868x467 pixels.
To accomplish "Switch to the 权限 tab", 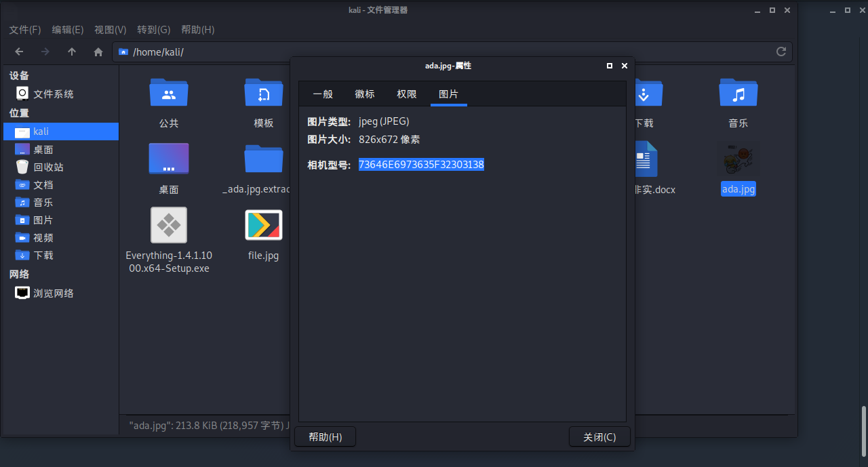I will point(407,94).
